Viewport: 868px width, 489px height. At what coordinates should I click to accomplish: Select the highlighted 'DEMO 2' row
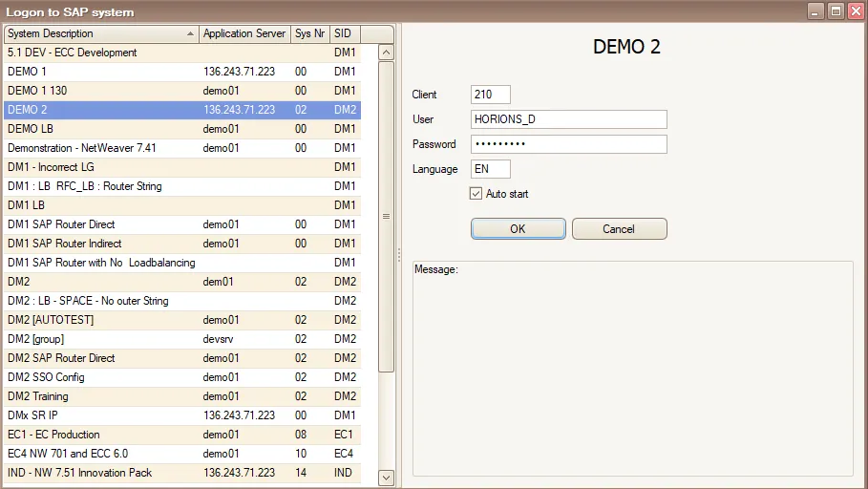(x=182, y=110)
